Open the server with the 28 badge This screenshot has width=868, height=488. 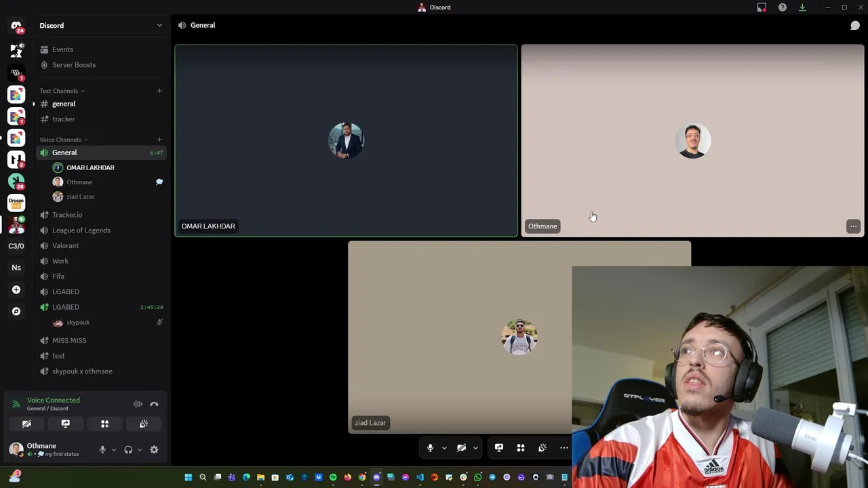coord(16,181)
